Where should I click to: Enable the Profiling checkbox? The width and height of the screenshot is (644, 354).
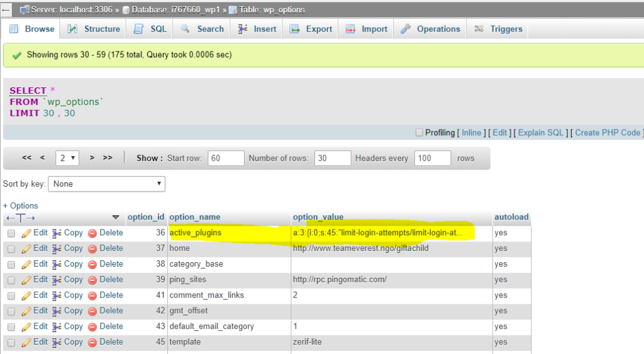(x=419, y=133)
